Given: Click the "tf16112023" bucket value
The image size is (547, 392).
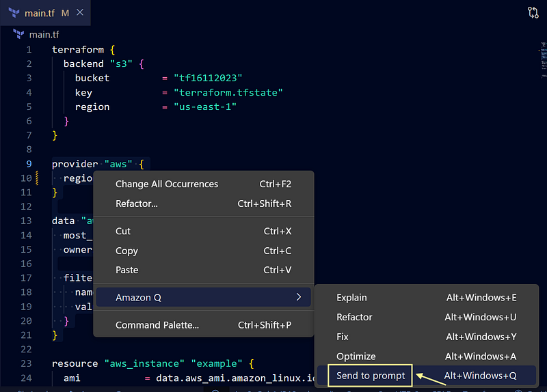Looking at the screenshot, I should click(x=208, y=78).
